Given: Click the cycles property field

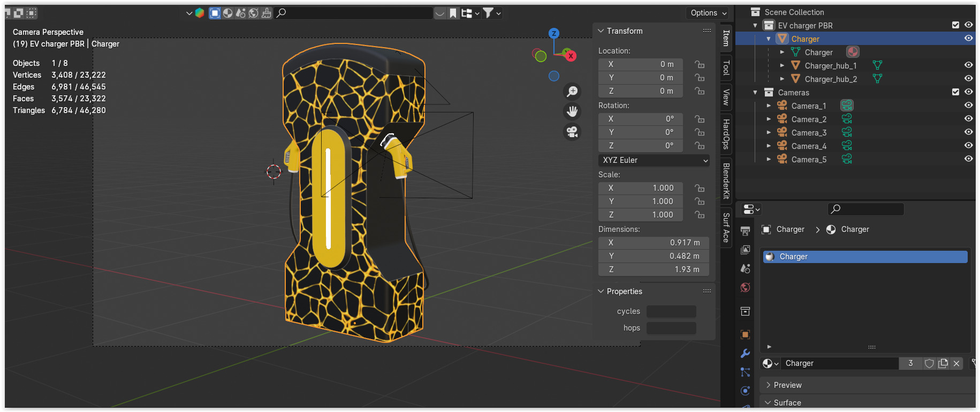Looking at the screenshot, I should pos(671,311).
